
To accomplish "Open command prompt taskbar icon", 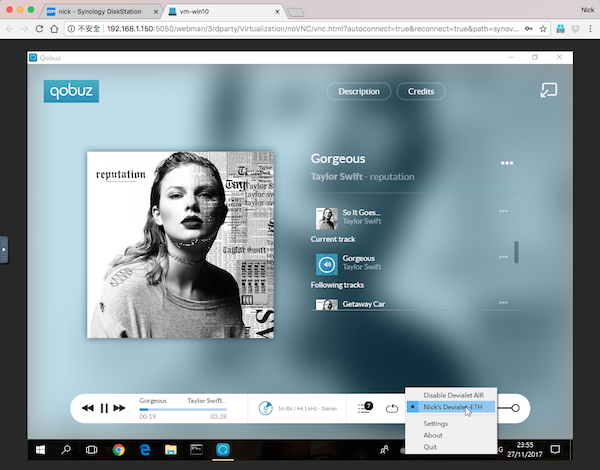I will click(197, 450).
